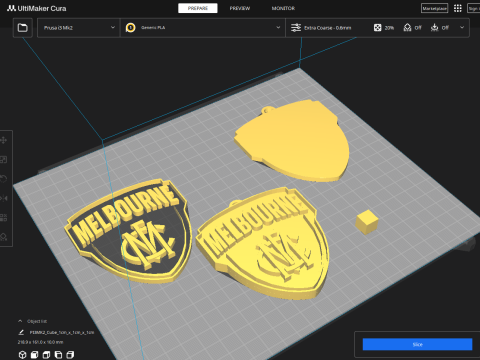Click the pencil rename icon for job name

(21, 332)
